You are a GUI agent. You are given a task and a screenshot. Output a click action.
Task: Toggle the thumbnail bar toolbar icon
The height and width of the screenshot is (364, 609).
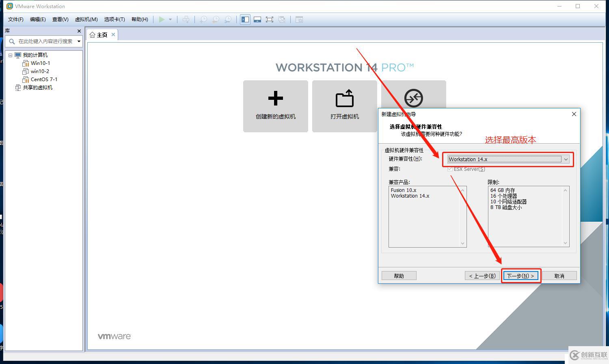coord(257,19)
